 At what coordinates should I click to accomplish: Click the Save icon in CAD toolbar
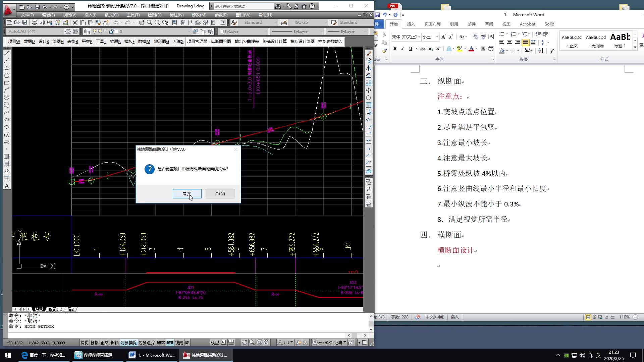(24, 22)
